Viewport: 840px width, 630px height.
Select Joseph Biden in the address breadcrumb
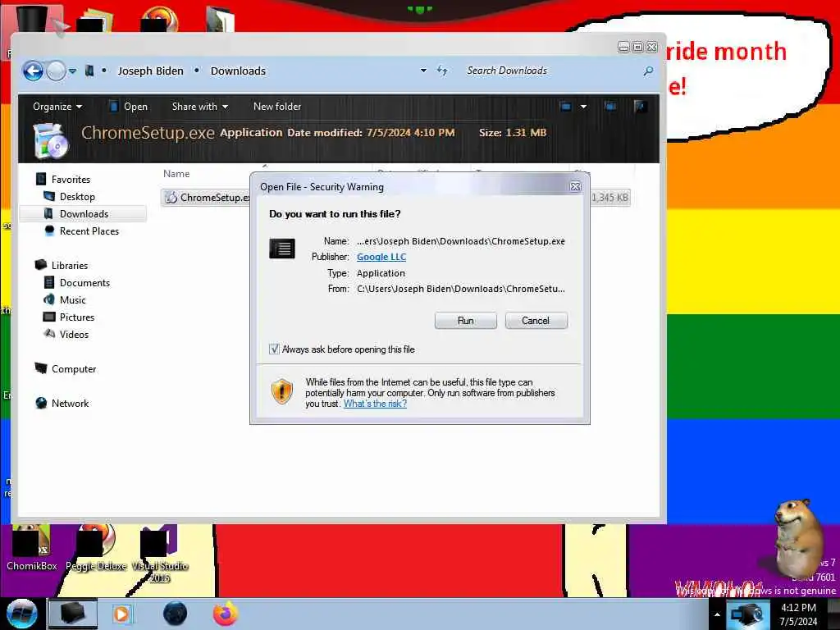tap(151, 71)
